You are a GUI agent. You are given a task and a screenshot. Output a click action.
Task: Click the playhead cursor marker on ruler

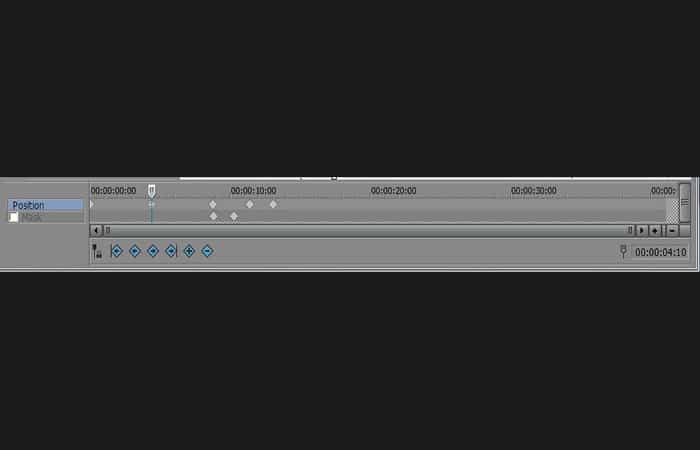pyautogui.click(x=151, y=191)
